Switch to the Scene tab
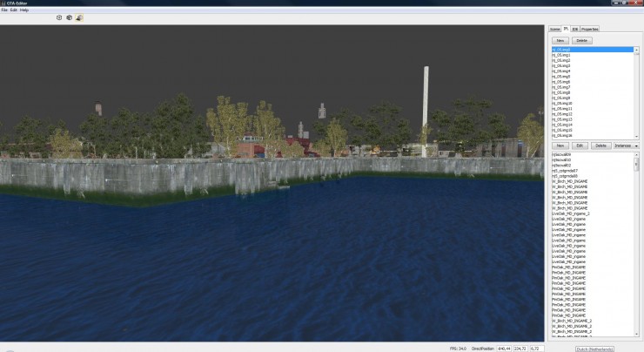 tap(555, 30)
